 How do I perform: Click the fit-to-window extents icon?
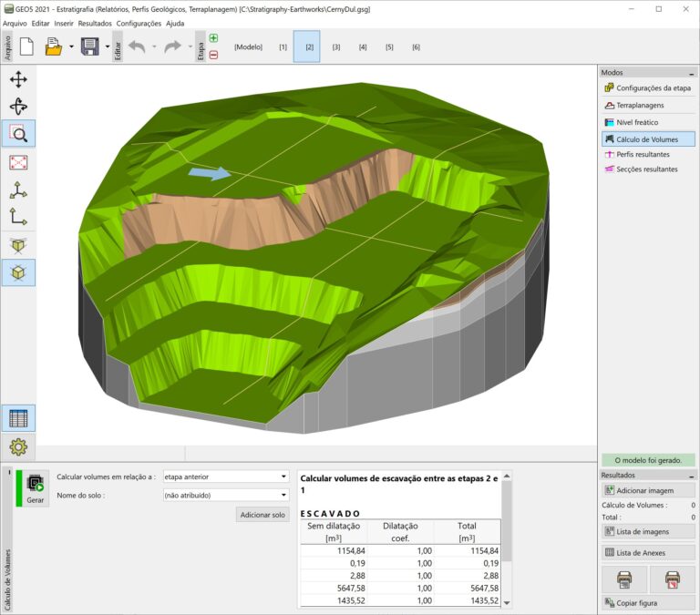(18, 162)
